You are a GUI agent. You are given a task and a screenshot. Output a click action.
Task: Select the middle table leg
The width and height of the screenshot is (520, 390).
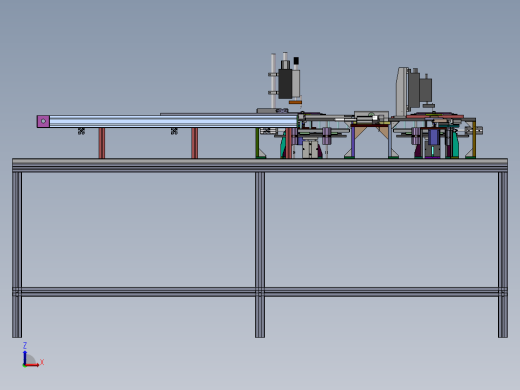point(260,255)
